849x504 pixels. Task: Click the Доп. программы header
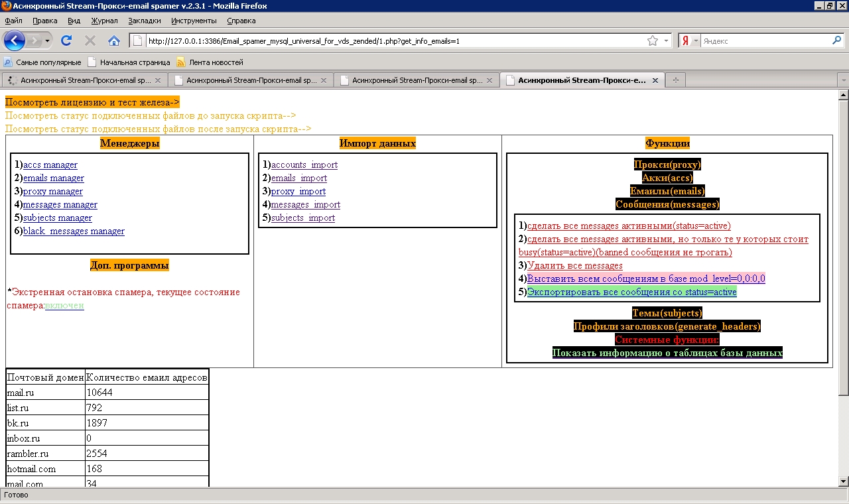click(x=130, y=265)
